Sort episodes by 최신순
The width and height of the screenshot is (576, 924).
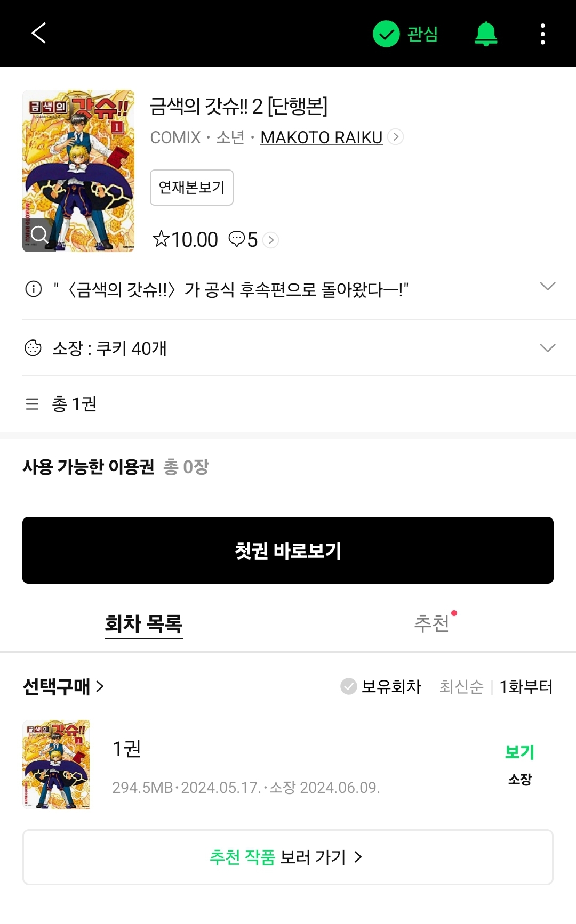(461, 686)
